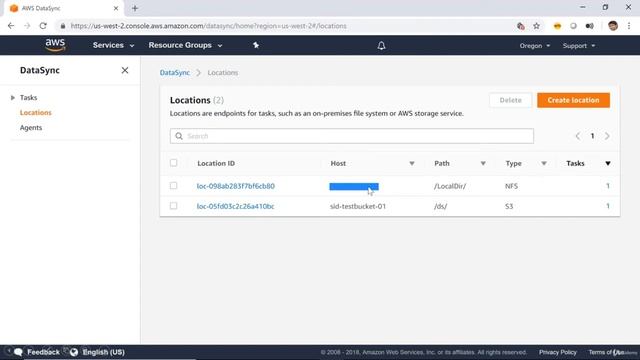The image size is (640, 360).
Task: Open a new browser tab
Action: 135,8
